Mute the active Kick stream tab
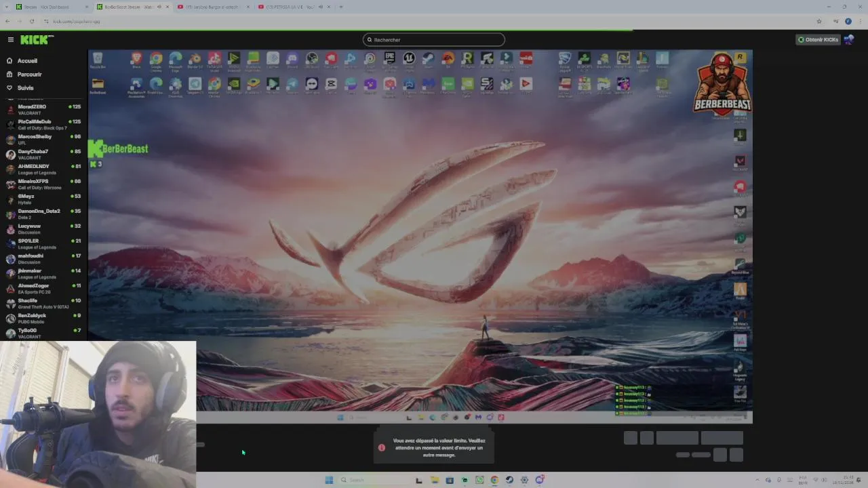This screenshot has height=488, width=868. coord(159,7)
